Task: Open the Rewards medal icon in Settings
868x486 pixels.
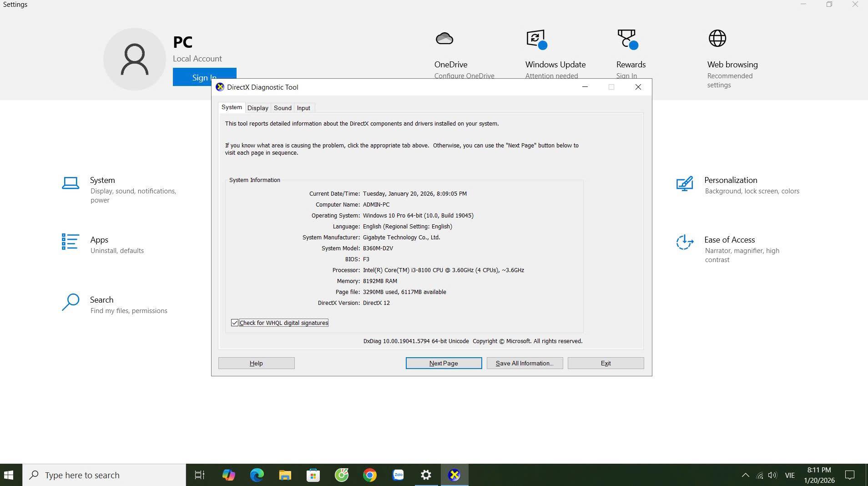Action: [x=627, y=39]
